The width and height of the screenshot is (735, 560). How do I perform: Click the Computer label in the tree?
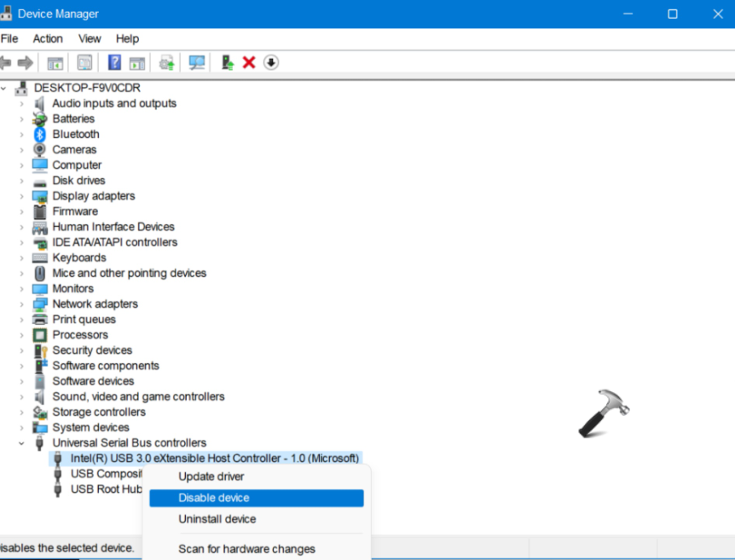click(77, 165)
